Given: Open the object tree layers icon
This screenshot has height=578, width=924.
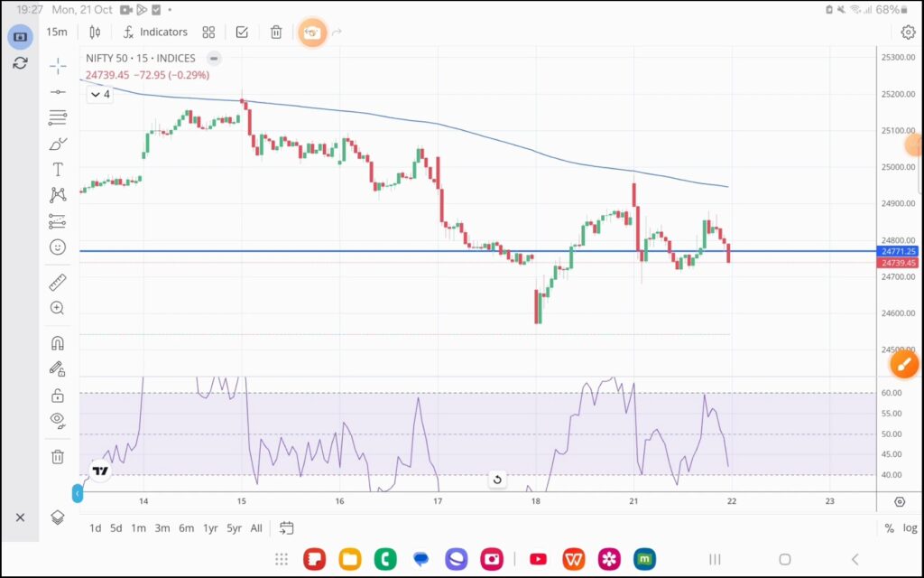Looking at the screenshot, I should [58, 517].
